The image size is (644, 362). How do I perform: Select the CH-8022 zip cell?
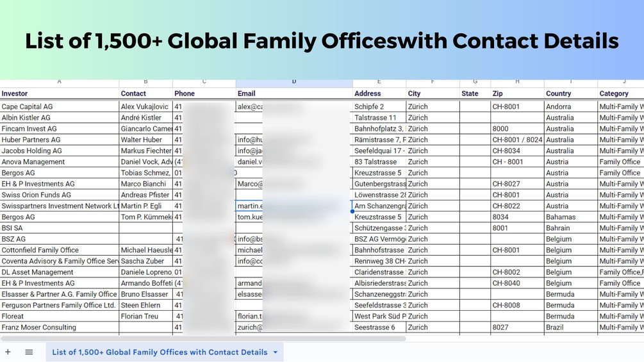518,206
